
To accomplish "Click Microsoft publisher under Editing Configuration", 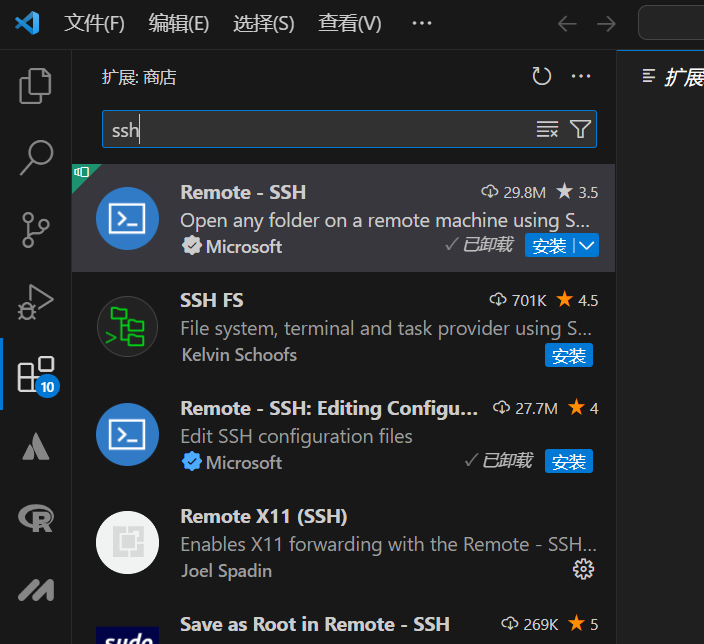I will click(x=244, y=463).
